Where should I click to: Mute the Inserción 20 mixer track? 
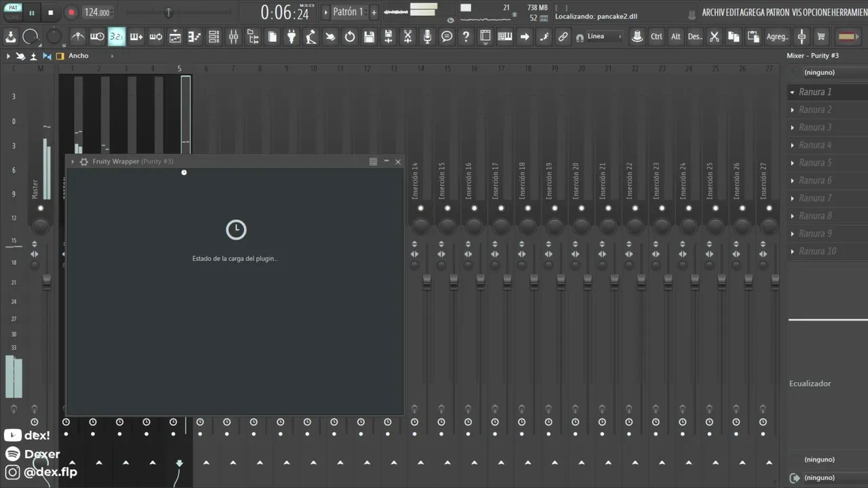click(x=581, y=208)
